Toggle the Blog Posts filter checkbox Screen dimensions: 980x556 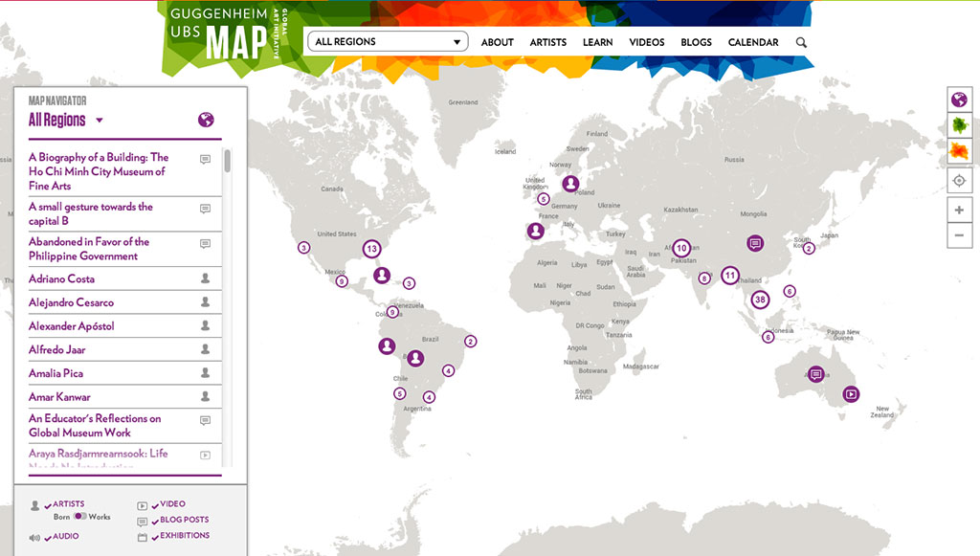156,521
